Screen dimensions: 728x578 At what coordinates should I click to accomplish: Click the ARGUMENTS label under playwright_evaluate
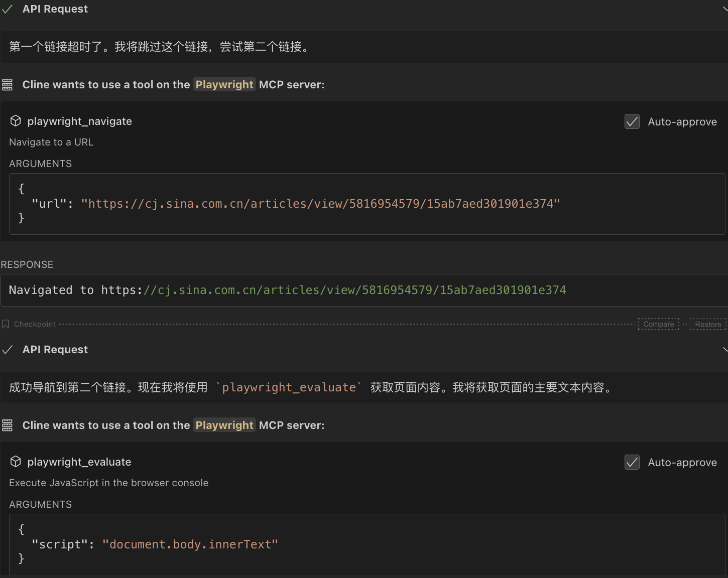[40, 504]
